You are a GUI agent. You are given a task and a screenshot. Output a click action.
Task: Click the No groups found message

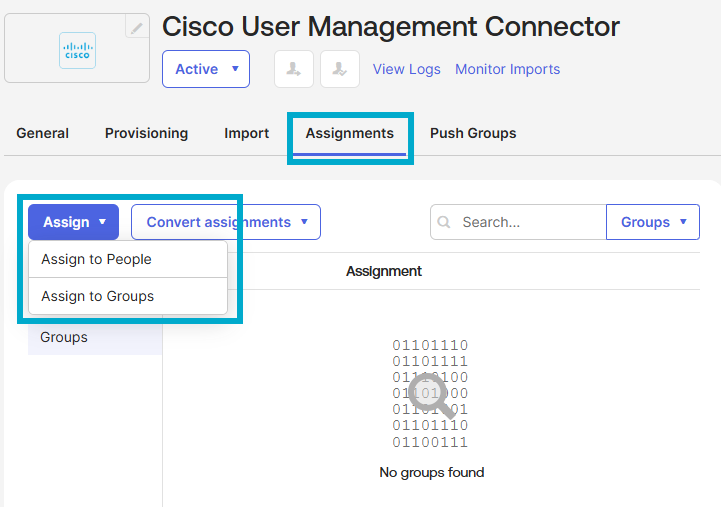pyautogui.click(x=432, y=473)
